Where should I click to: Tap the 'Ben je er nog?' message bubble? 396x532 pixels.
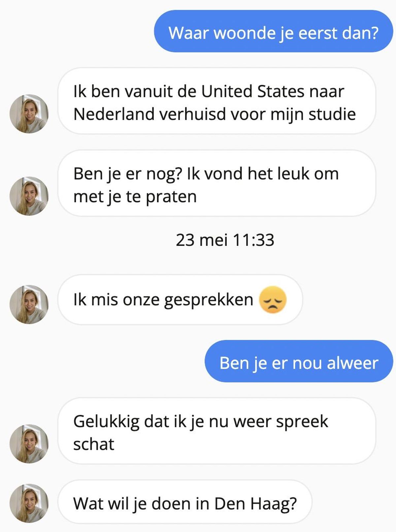point(217,183)
